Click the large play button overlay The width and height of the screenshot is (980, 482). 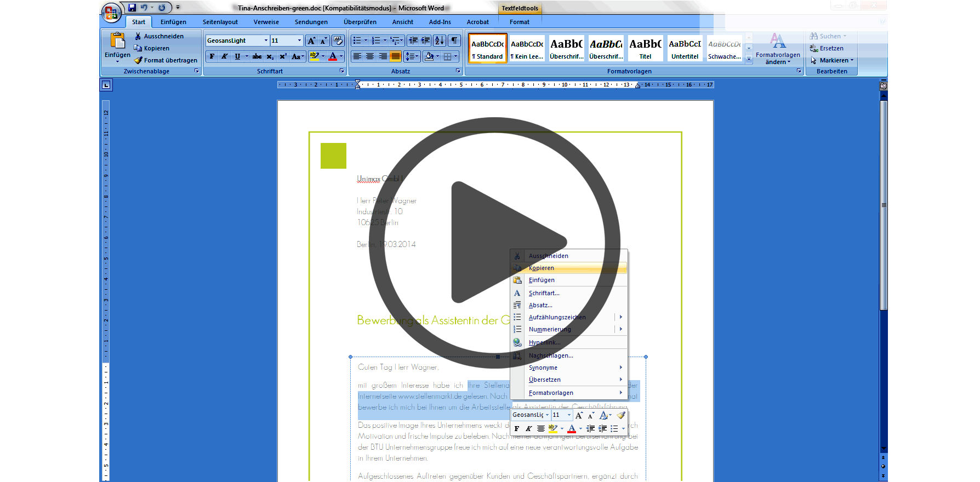(495, 242)
